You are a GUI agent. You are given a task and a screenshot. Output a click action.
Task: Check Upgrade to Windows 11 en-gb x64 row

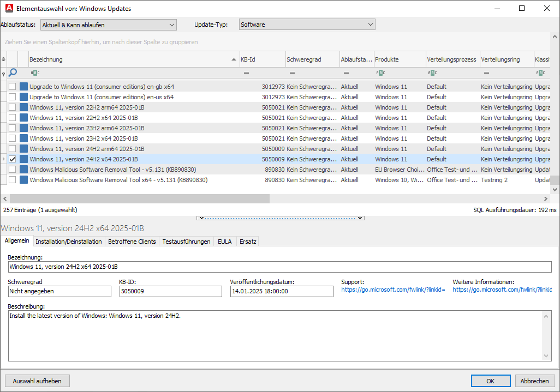12,87
